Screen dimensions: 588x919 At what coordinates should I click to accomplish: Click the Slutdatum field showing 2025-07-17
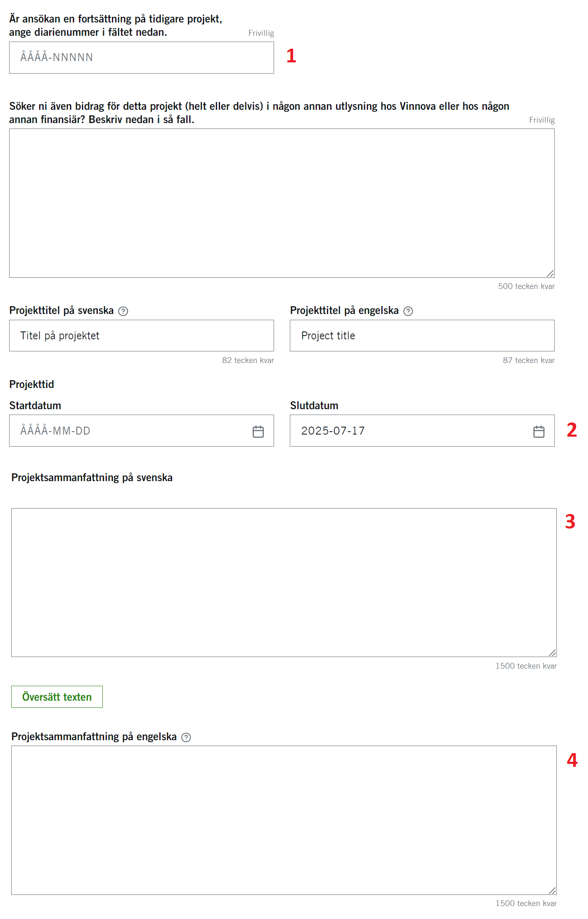(410, 431)
